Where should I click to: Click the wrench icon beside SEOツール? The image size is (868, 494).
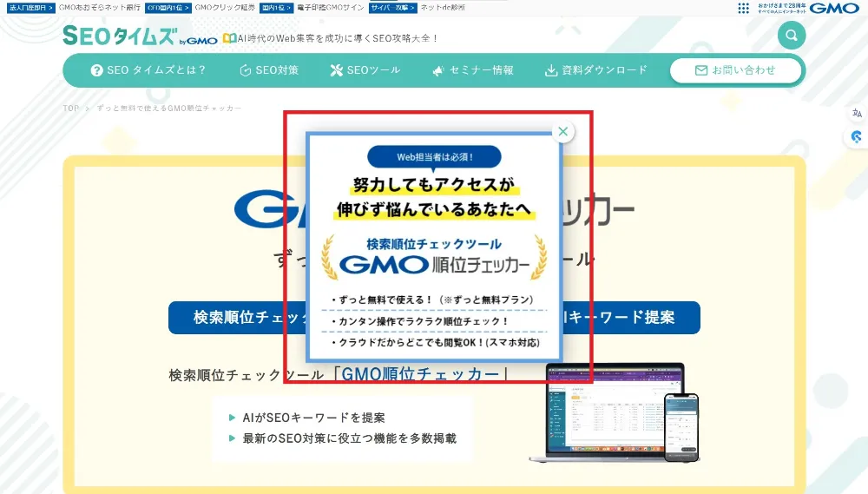337,70
